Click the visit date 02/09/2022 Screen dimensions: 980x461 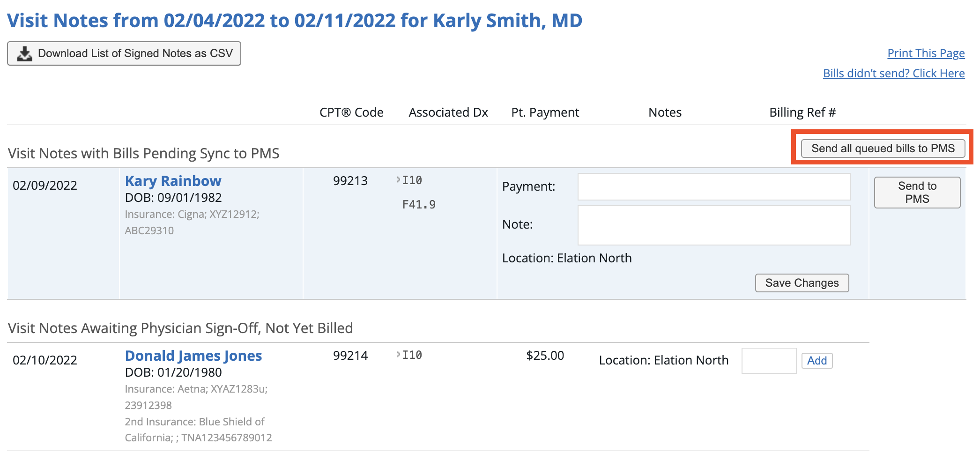coord(45,186)
